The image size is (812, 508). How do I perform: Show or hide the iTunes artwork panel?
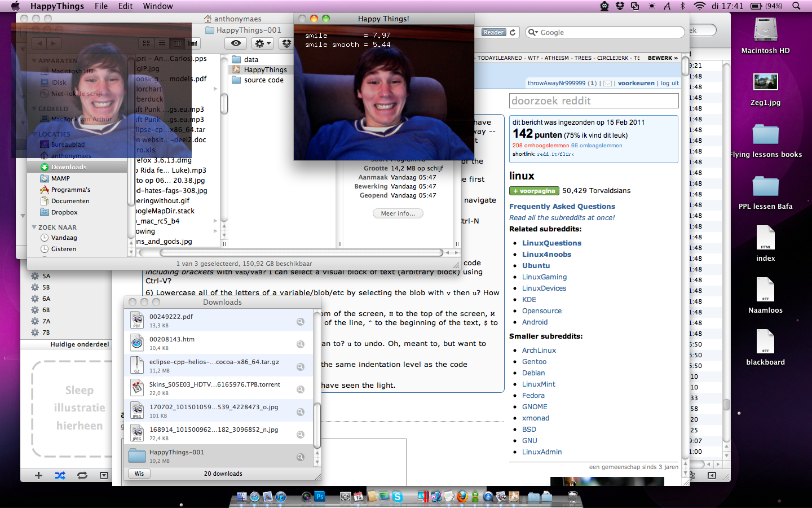104,475
